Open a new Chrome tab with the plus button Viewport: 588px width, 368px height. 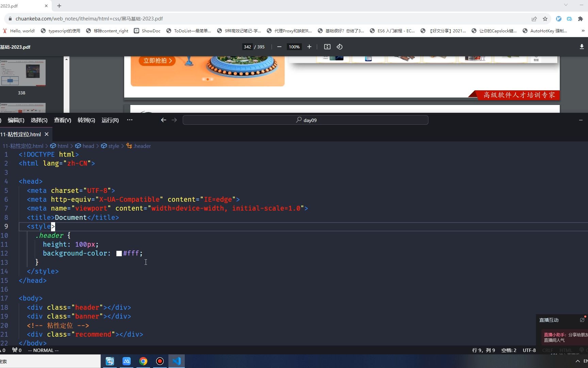tap(59, 6)
